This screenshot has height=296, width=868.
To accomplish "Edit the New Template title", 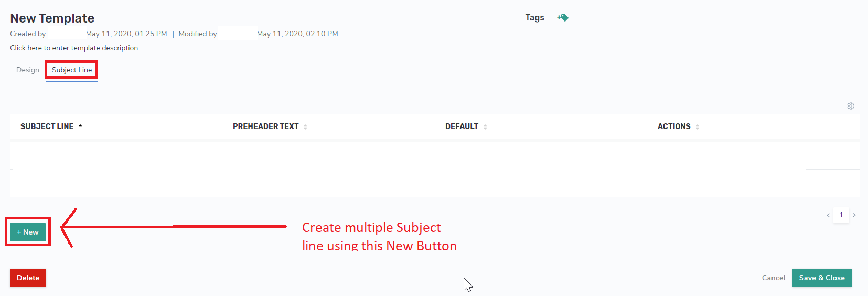I will [x=52, y=18].
